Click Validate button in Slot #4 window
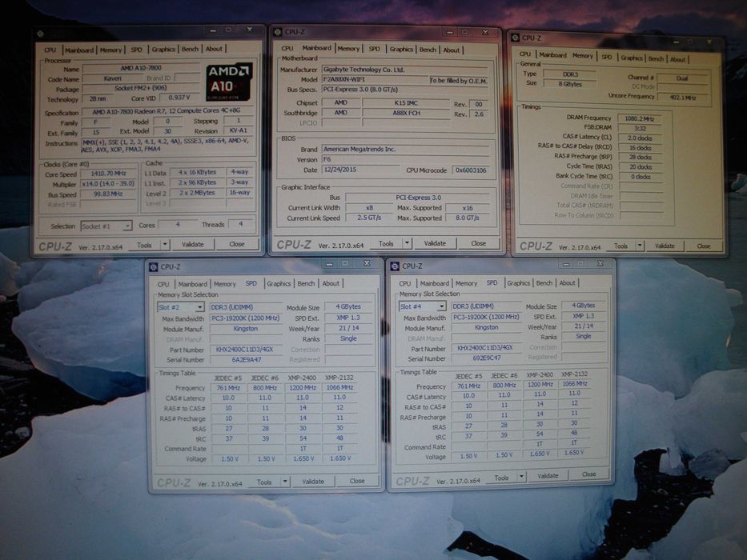Image resolution: width=747 pixels, height=560 pixels. [x=548, y=476]
